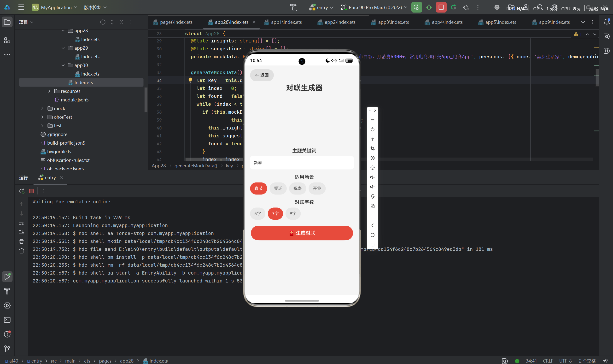613x364 pixels.
Task: Open 版本控制 dropdown
Action: pos(95,7)
